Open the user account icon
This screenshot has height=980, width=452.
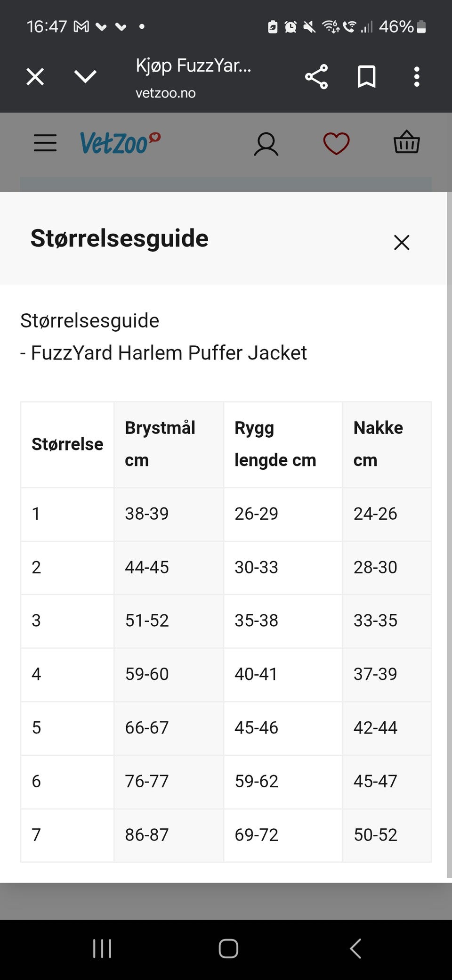(x=266, y=144)
